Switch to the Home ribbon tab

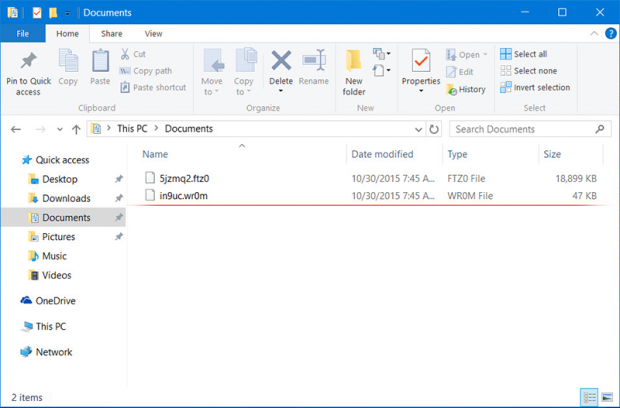pos(67,34)
